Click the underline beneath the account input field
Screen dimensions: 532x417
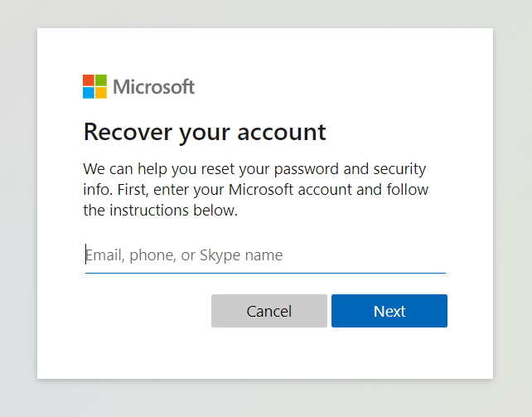coord(265,273)
